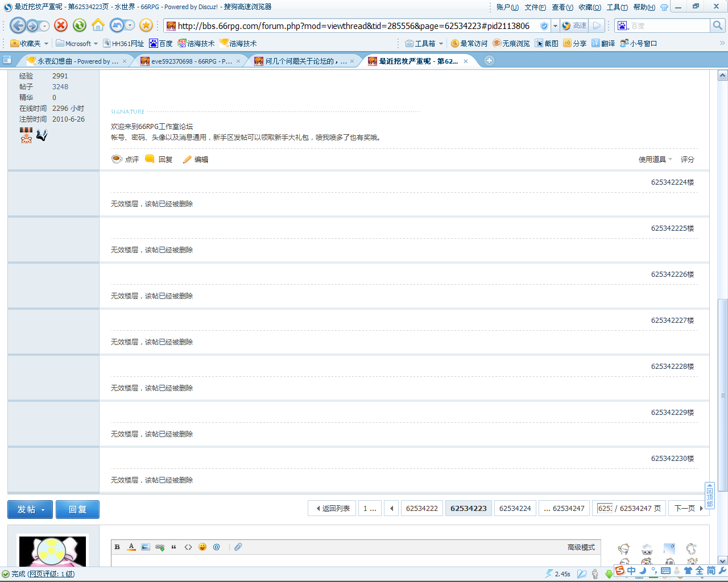Toggle 简 simplified/traditional on the IME bar

click(x=711, y=571)
